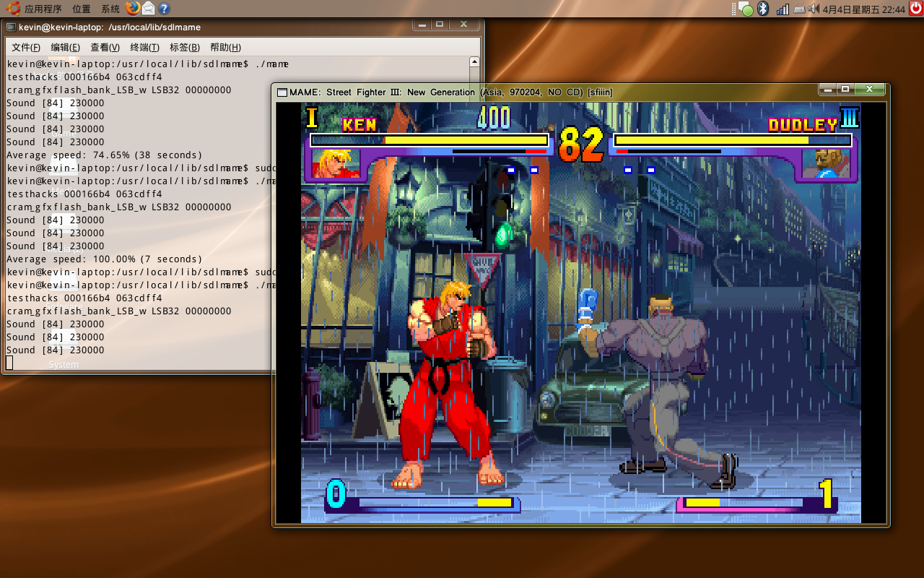
Task: Click the terminal cursor block at the prompt
Action: coord(9,363)
